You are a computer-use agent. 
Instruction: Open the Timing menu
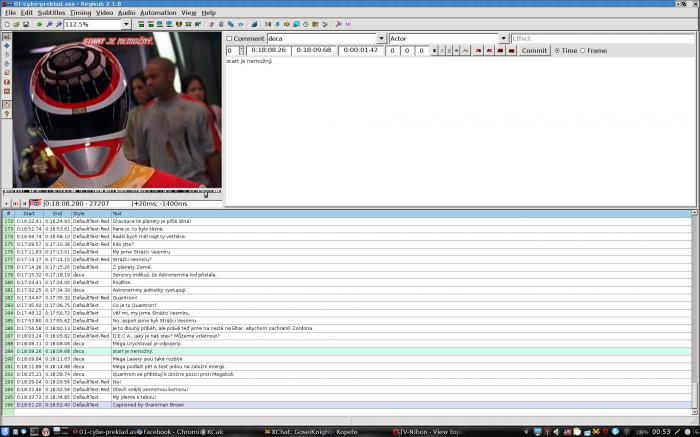coord(80,13)
